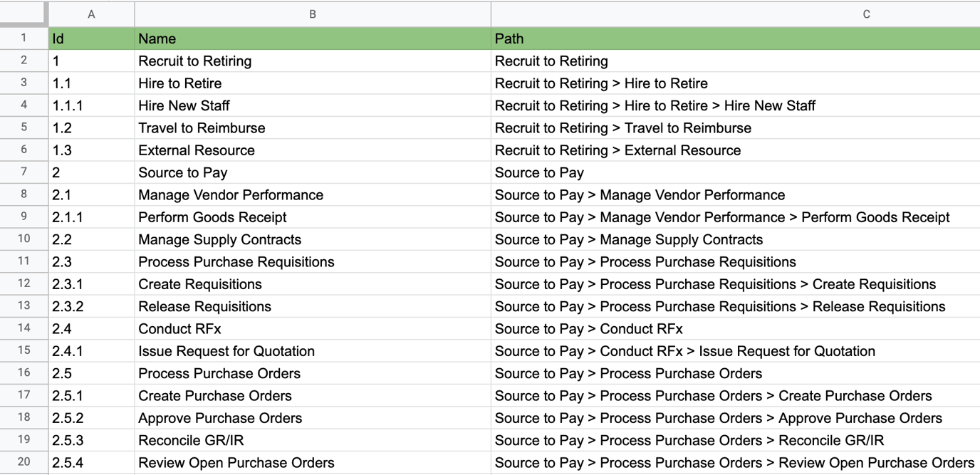Select row number 1 with the green header
The image size is (980, 475).
pyautogui.click(x=24, y=38)
